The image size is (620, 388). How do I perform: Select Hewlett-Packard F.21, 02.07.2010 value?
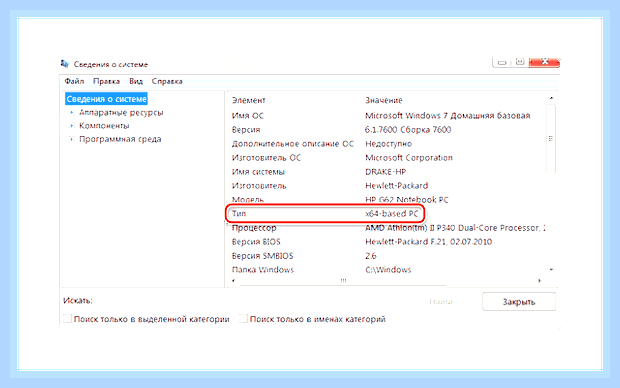tap(429, 242)
